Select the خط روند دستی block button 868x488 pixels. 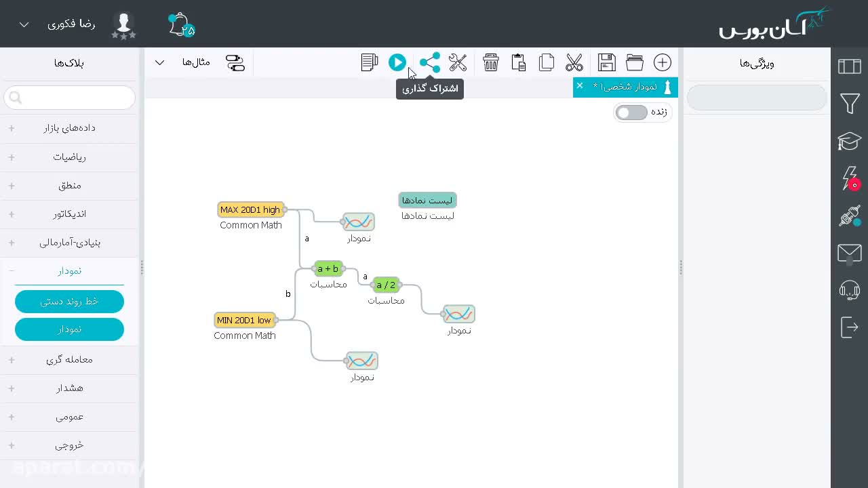(69, 302)
